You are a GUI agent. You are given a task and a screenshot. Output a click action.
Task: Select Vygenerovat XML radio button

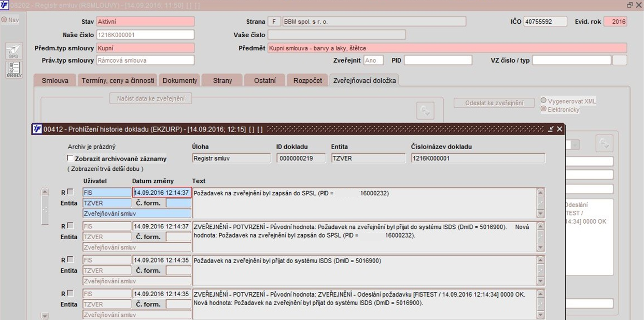[x=543, y=101]
